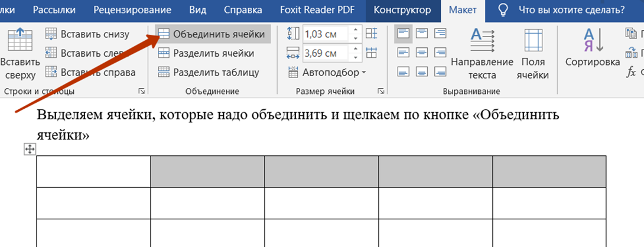Viewport: 644px width, 247px height.
Task: Click row height field 1,03 см
Action: [326, 34]
